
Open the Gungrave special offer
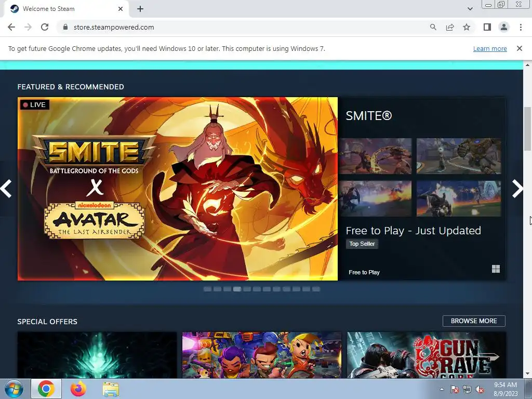click(426, 355)
